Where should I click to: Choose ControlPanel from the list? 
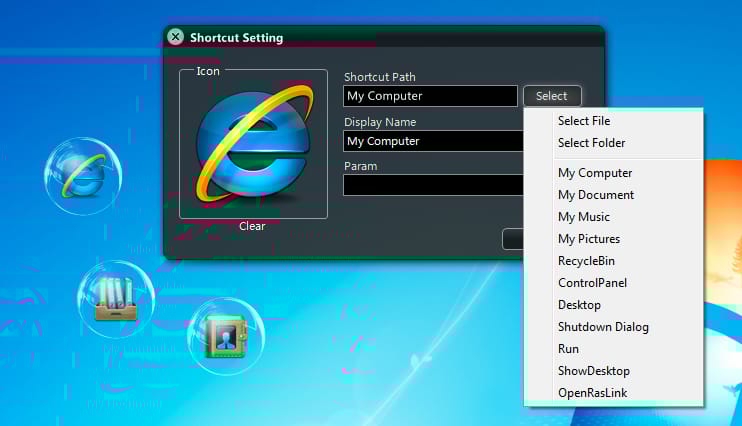(x=613, y=283)
